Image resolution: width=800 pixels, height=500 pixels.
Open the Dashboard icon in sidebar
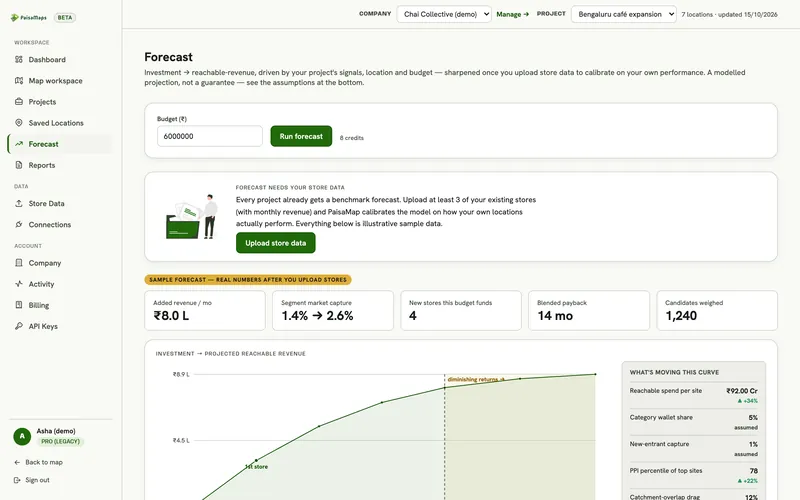[x=19, y=60]
